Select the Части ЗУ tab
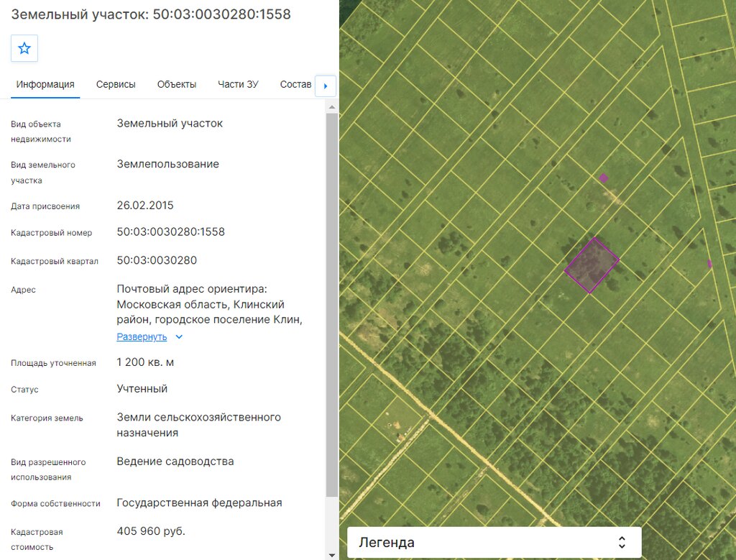Screen dimensions: 736x560 coord(238,85)
